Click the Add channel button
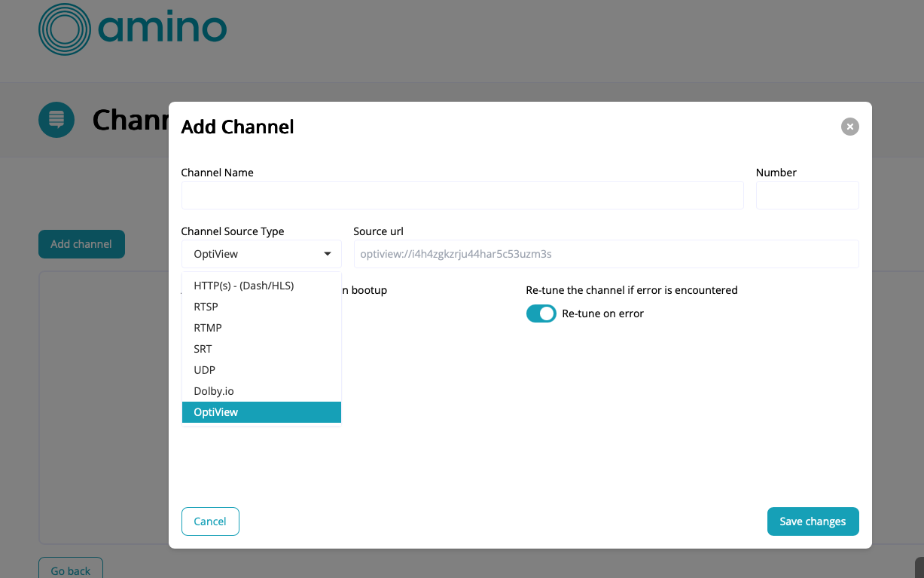 (x=81, y=244)
